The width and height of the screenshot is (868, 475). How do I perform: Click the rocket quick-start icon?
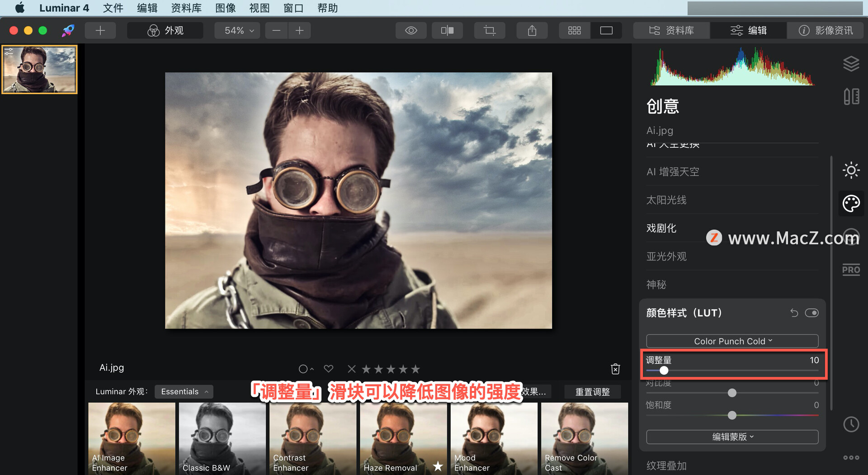[68, 30]
